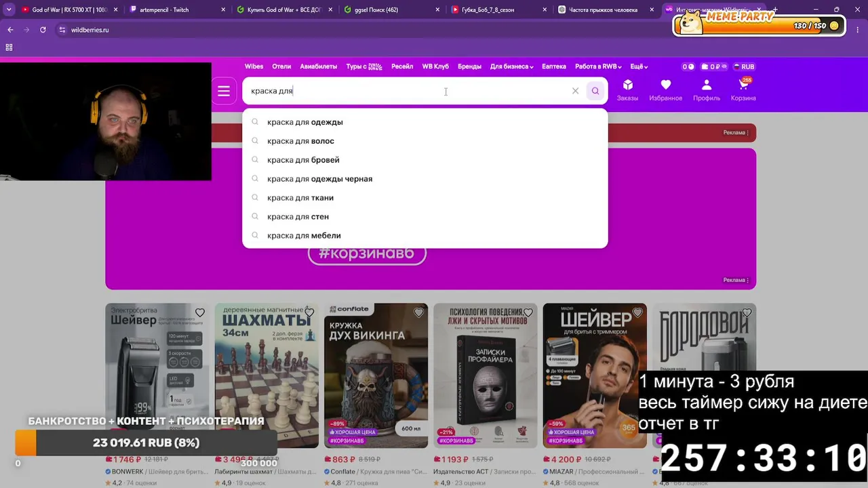
Task: Open the RUB currency selector
Action: tap(744, 66)
